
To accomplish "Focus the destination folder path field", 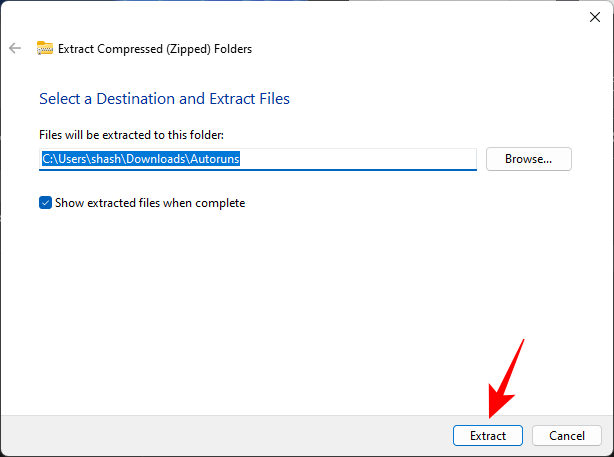I will (350, 158).
